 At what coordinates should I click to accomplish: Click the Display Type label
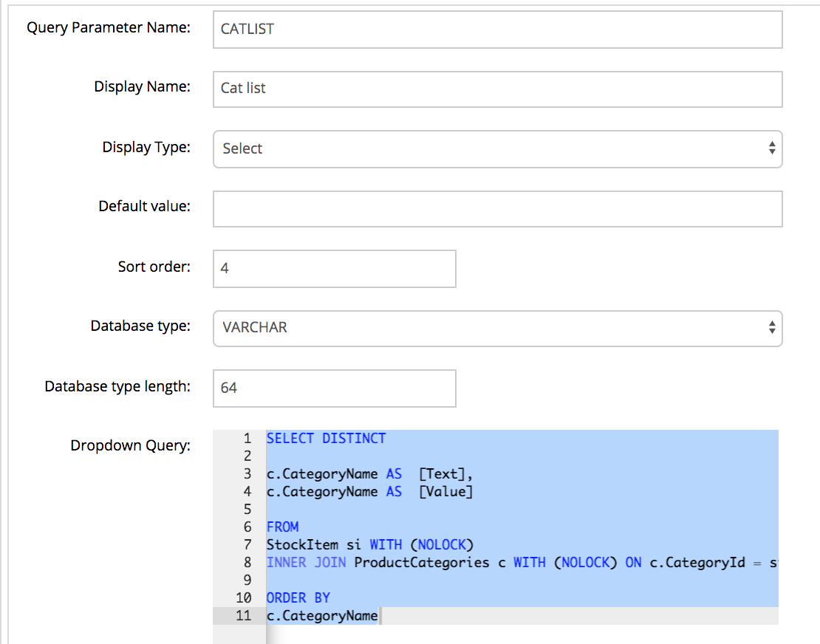point(146,147)
